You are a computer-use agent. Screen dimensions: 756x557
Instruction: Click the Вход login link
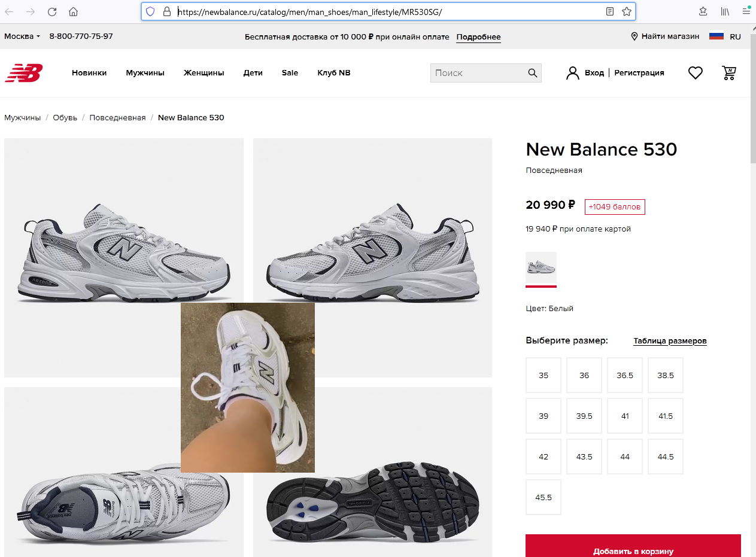pos(594,73)
